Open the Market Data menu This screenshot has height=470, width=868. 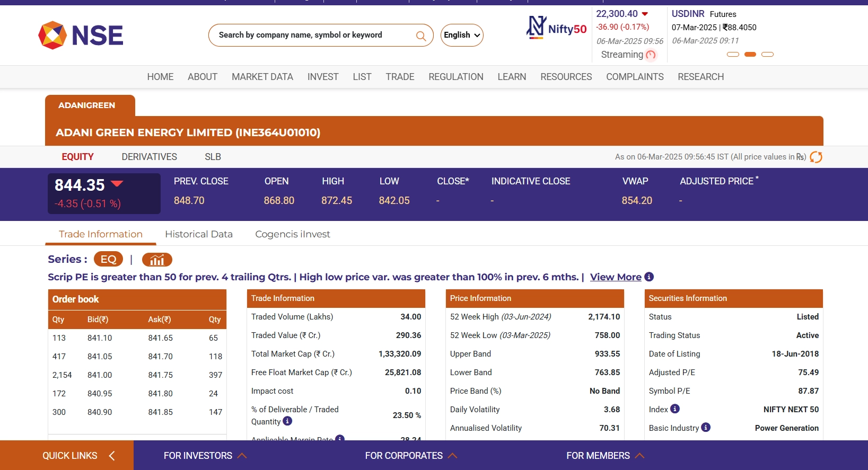[x=262, y=77]
